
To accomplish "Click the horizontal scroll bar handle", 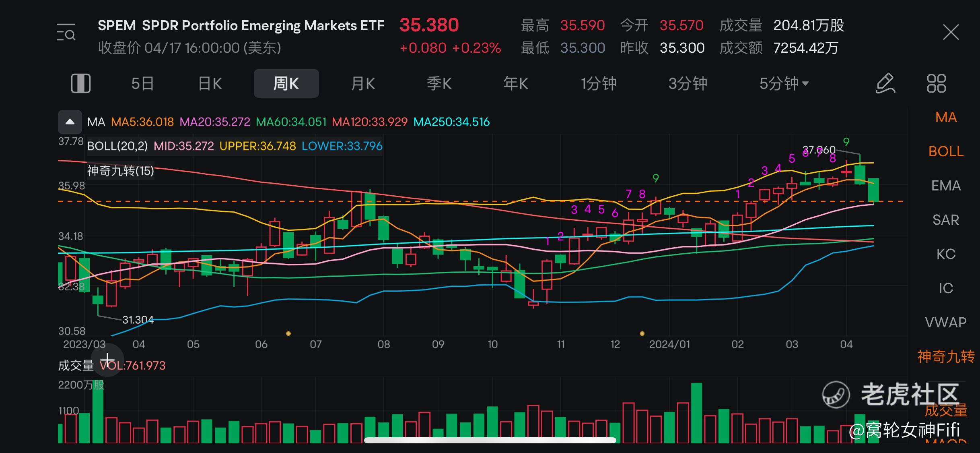I will [x=490, y=440].
